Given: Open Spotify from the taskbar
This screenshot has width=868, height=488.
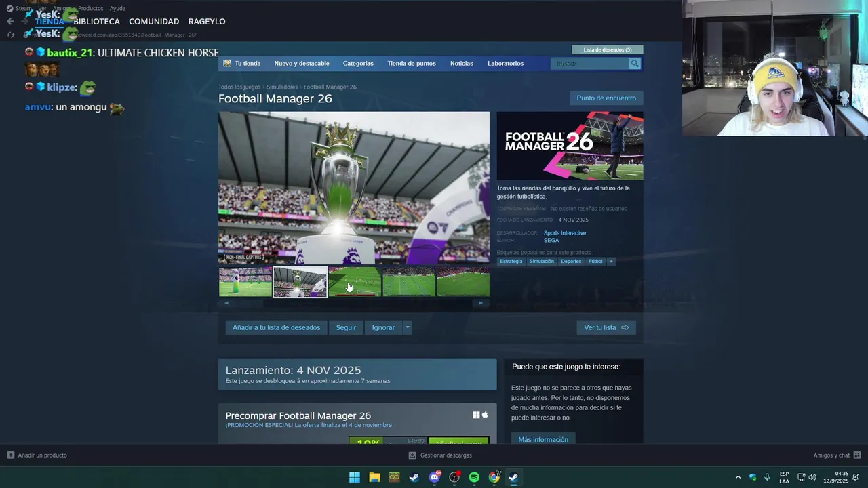Looking at the screenshot, I should (x=474, y=477).
